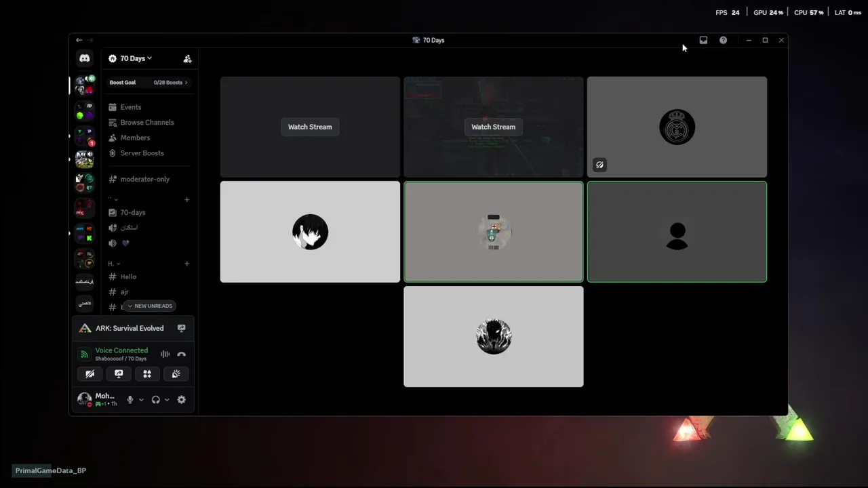Select the pixelated character avatar tile
This screenshot has height=488, width=868.
tap(493, 232)
